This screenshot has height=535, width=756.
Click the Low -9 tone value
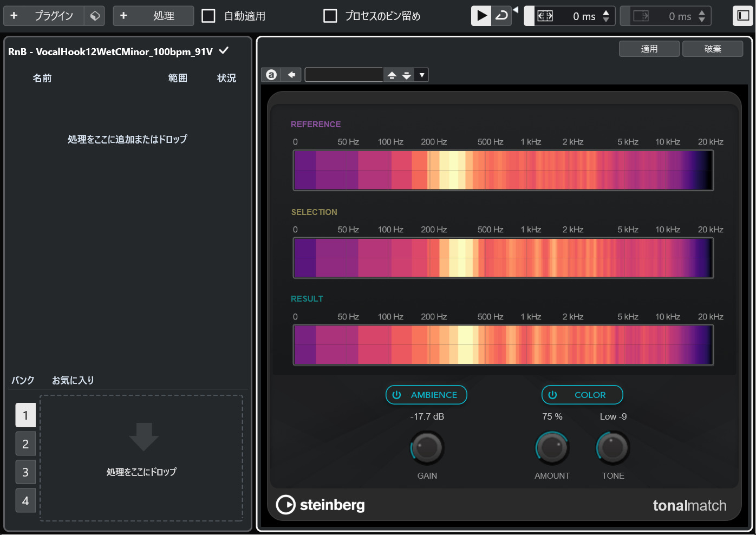613,416
